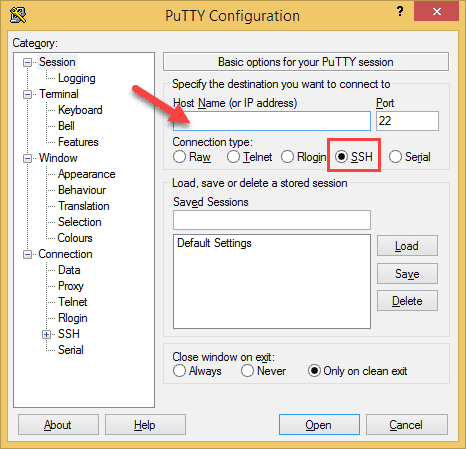Click the PuTTY application icon in title bar
466x449 pixels.
(x=18, y=15)
